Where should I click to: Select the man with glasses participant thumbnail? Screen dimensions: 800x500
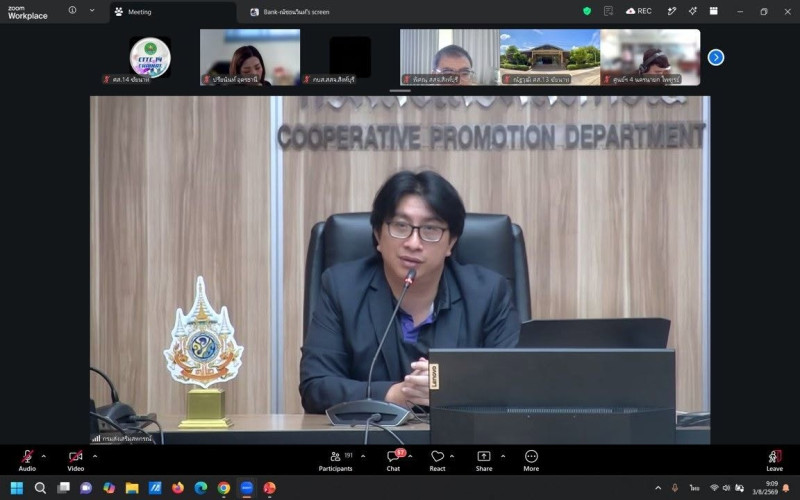tap(450, 57)
